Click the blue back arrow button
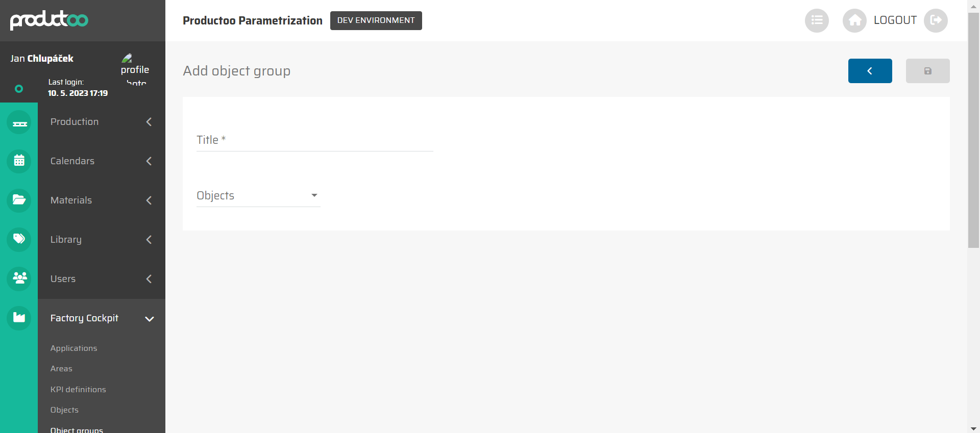The image size is (980, 433). click(x=870, y=71)
